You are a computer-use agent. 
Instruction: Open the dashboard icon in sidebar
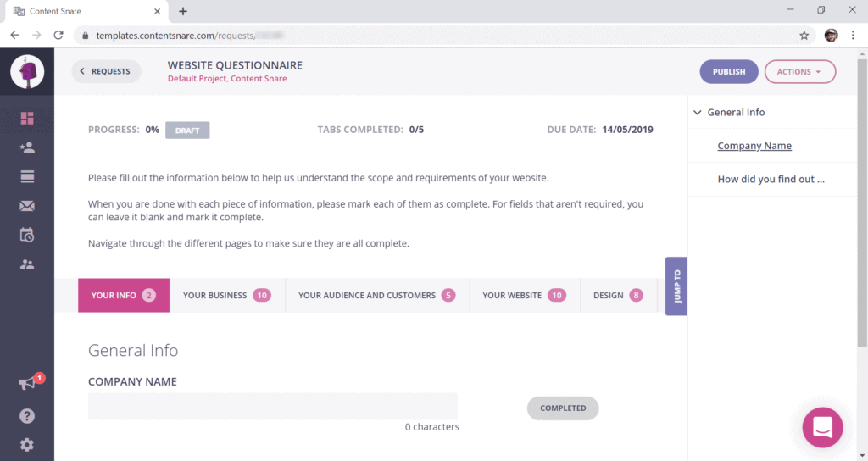27,118
